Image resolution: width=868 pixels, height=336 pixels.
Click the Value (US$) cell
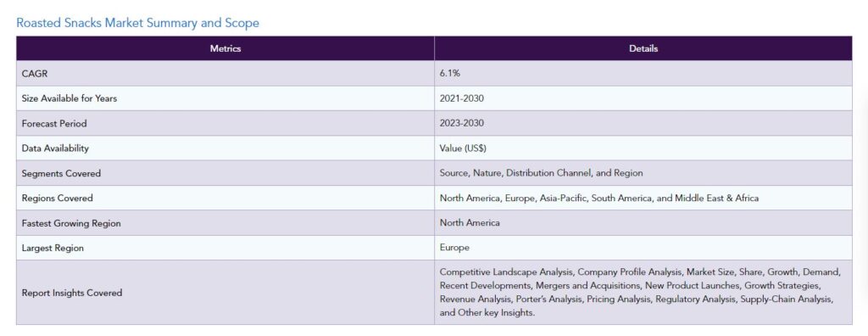pos(643,148)
